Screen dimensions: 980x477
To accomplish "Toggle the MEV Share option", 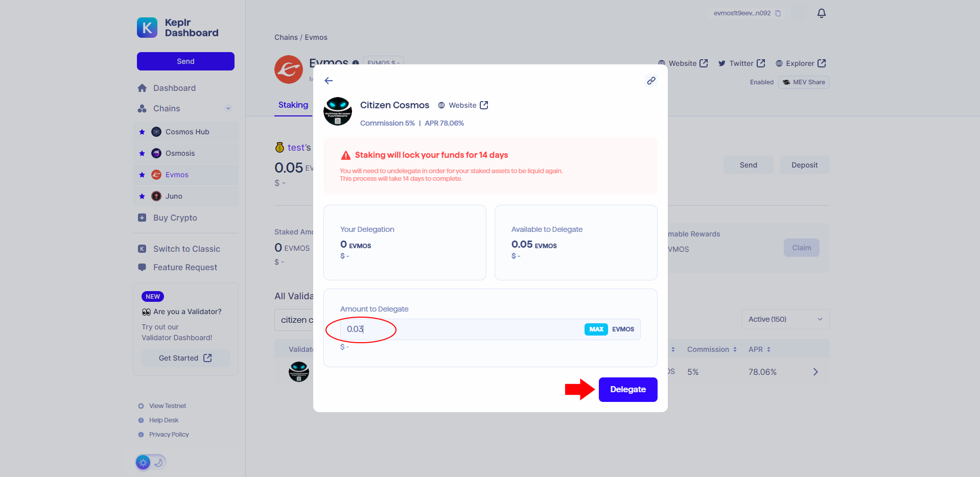I will (x=803, y=82).
